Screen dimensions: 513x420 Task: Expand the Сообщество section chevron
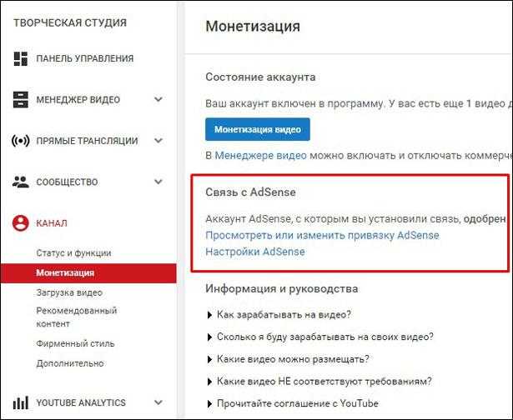click(158, 182)
